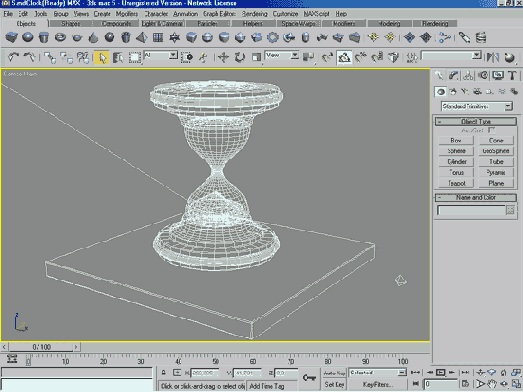Open the Rendering menu

tap(254, 14)
